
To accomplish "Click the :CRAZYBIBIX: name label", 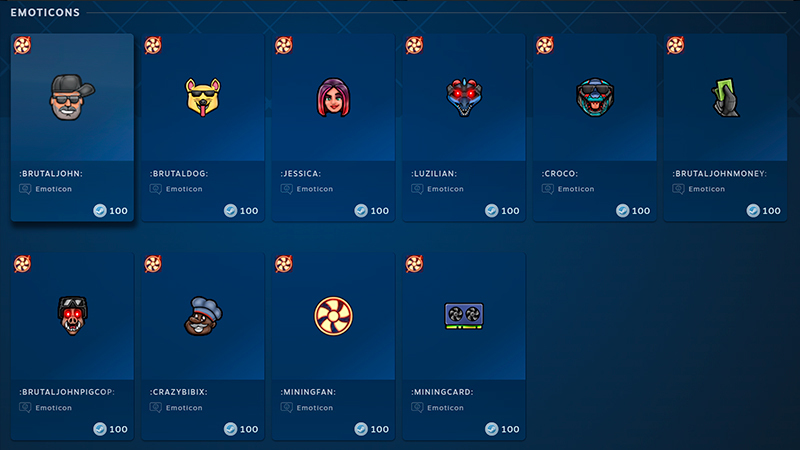I will [179, 392].
